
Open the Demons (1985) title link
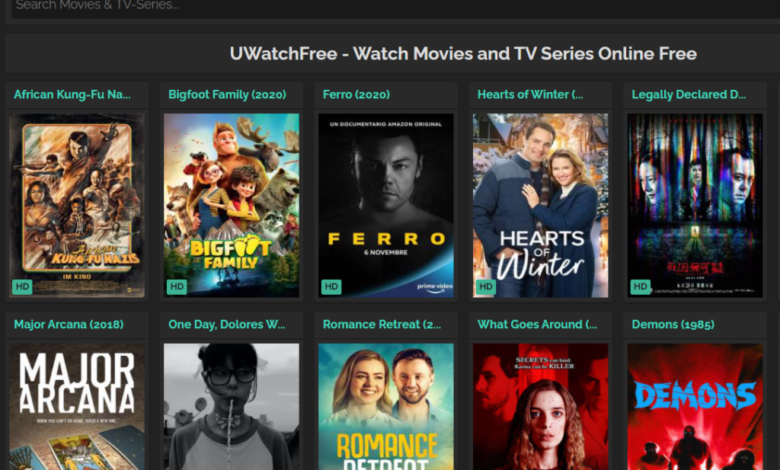[x=673, y=324]
